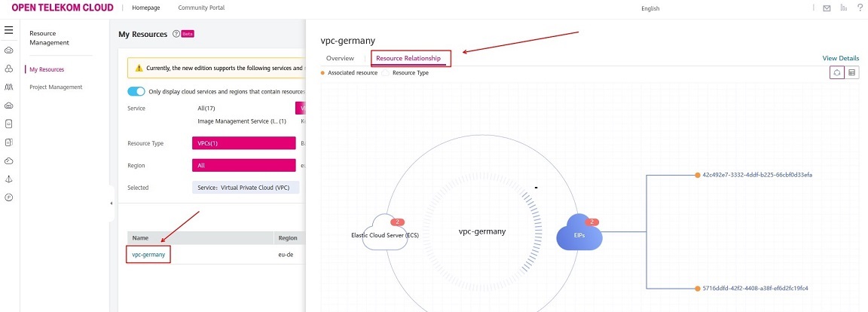Image resolution: width=868 pixels, height=312 pixels.
Task: Open the help question mark in header
Action: click(x=860, y=8)
